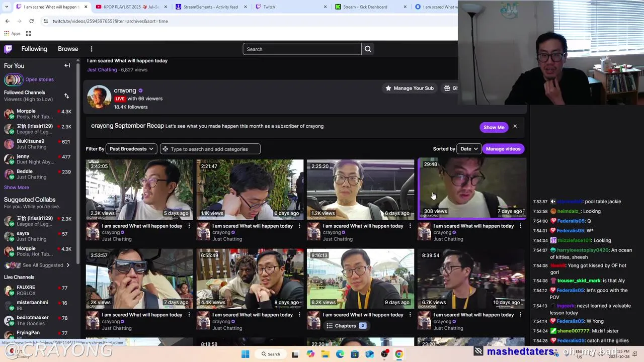Open the Date sort dropdown
The image size is (644, 362).
pyautogui.click(x=468, y=149)
